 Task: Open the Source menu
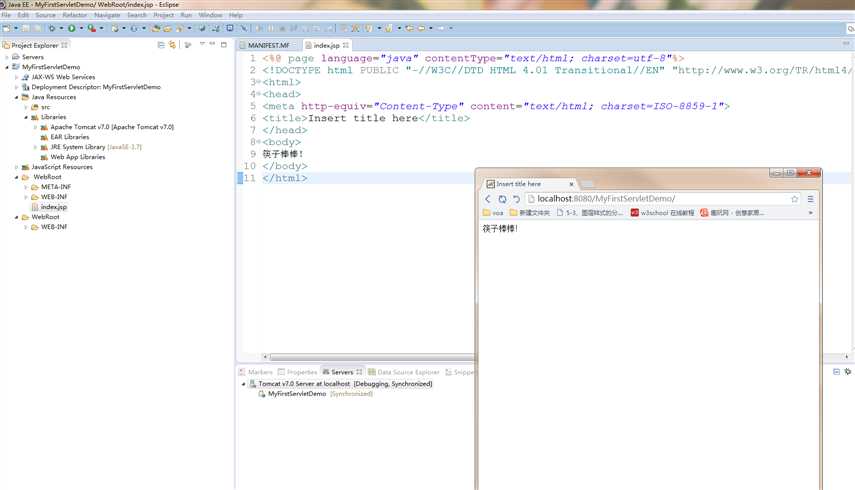pos(45,15)
